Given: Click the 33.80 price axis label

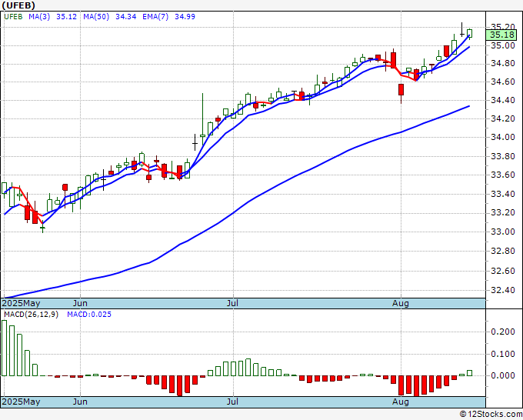Looking at the screenshot, I should point(503,156).
